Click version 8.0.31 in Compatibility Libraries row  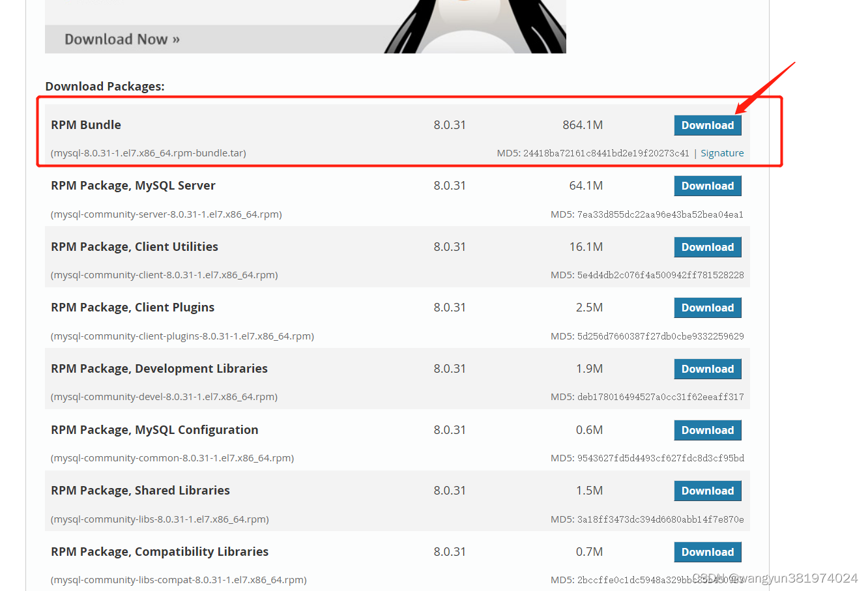click(x=450, y=552)
